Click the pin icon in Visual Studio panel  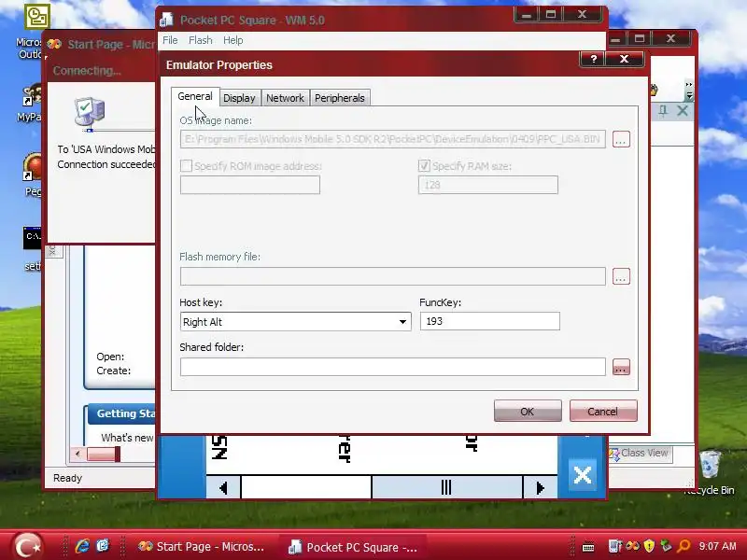coord(663,111)
